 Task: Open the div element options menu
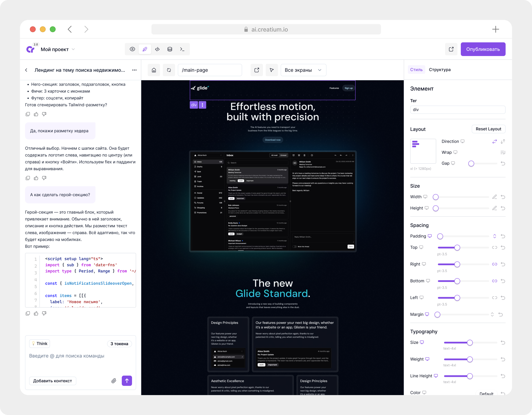[x=203, y=105]
